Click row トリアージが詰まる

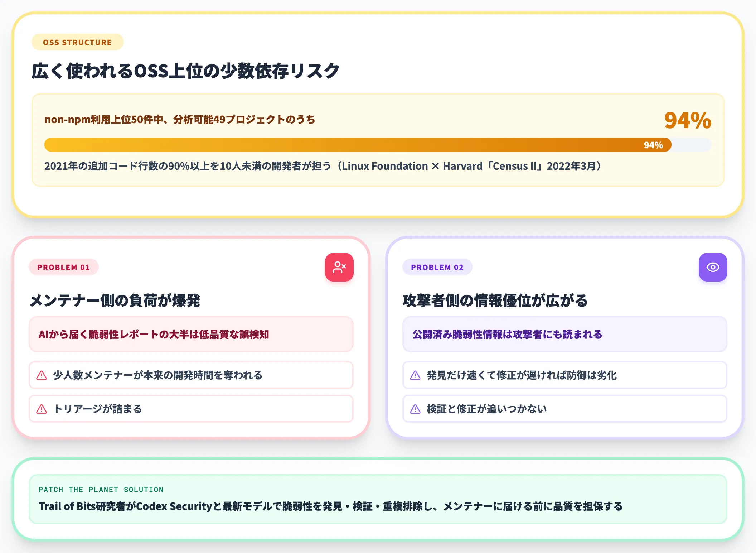tap(191, 409)
